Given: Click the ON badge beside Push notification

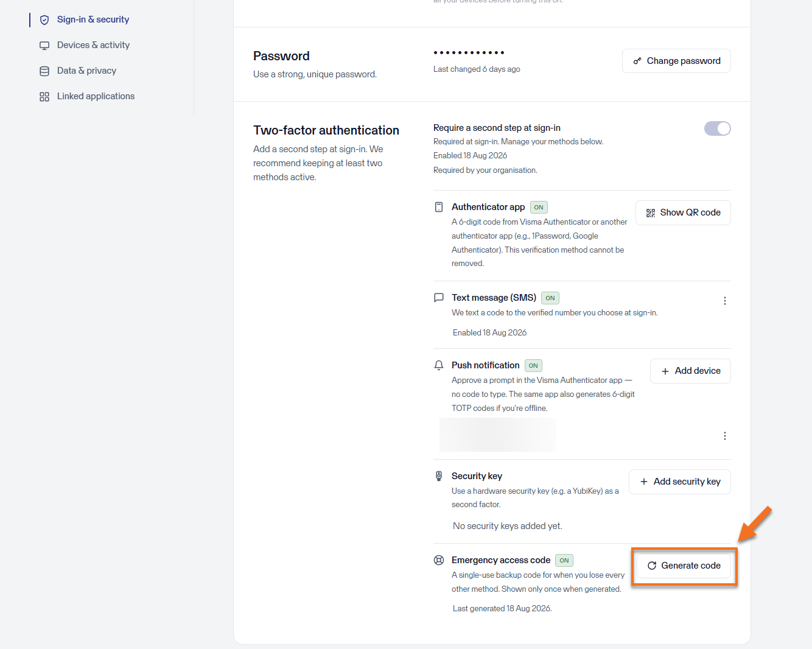Looking at the screenshot, I should pyautogui.click(x=533, y=365).
